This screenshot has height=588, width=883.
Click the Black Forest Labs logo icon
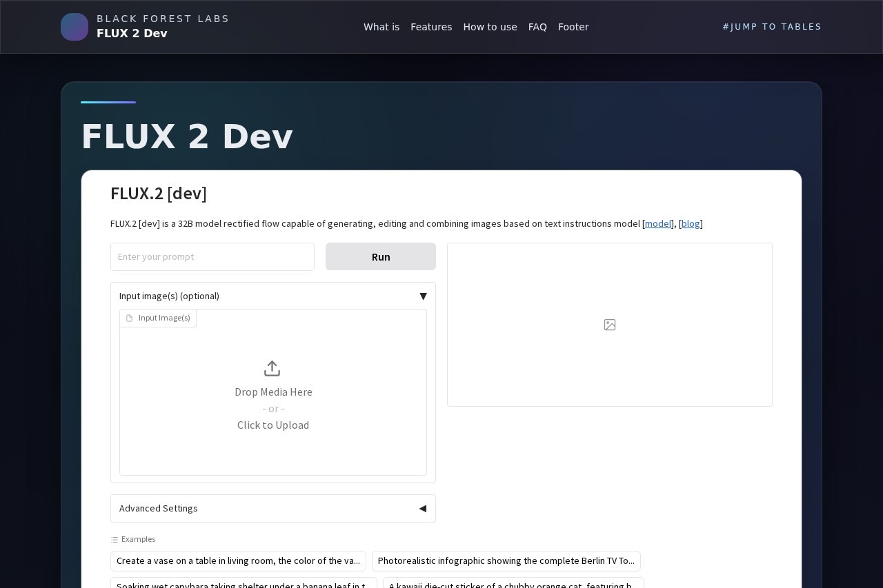75,27
